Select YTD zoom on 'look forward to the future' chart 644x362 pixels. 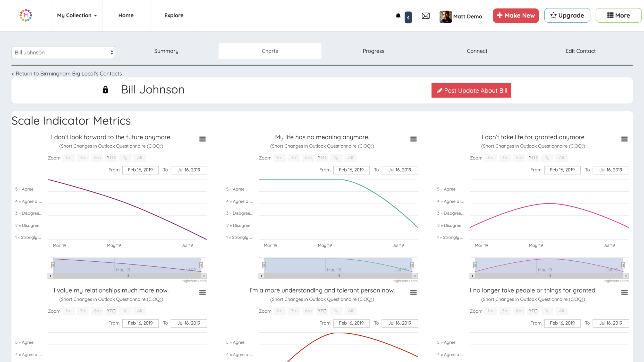(x=111, y=158)
